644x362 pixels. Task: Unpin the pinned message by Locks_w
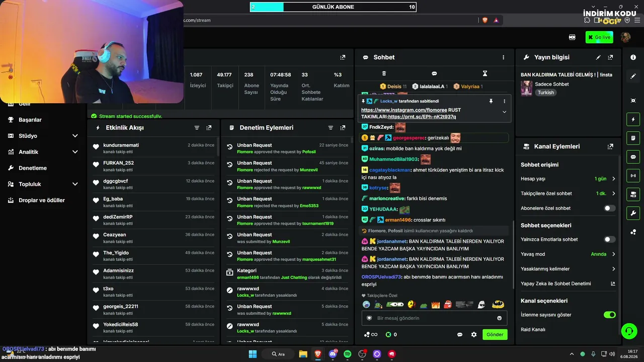[x=491, y=101]
